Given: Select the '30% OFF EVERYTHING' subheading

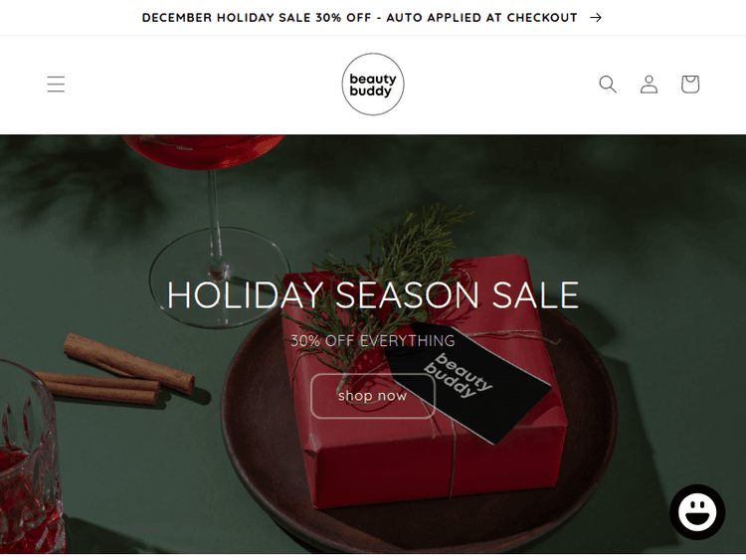Looking at the screenshot, I should click(x=373, y=340).
